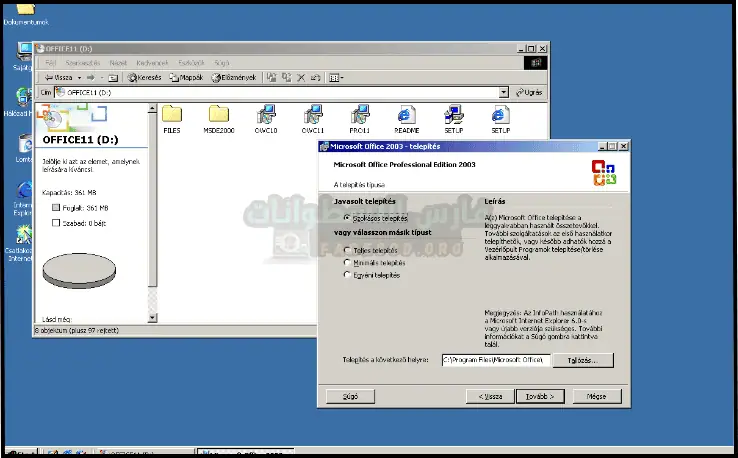Click the Mappák folders toolbar button
738x458 pixels.
click(185, 77)
